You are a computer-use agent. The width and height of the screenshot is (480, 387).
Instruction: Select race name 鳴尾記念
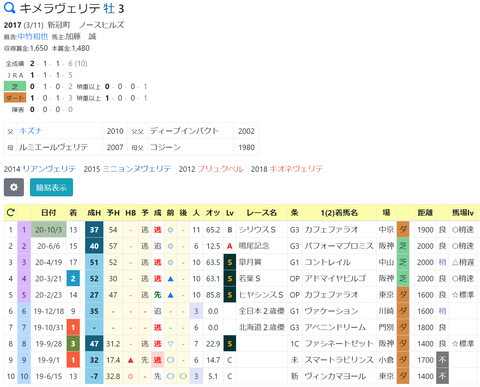click(x=254, y=246)
